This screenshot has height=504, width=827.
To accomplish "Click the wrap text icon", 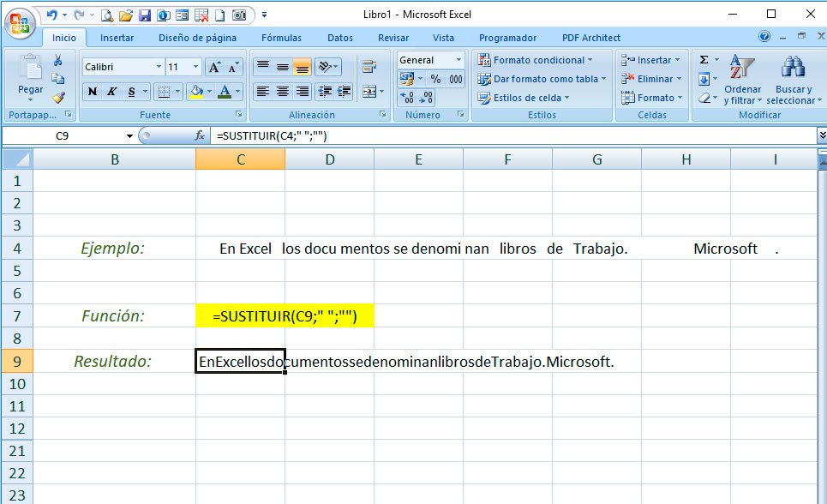I will point(369,67).
